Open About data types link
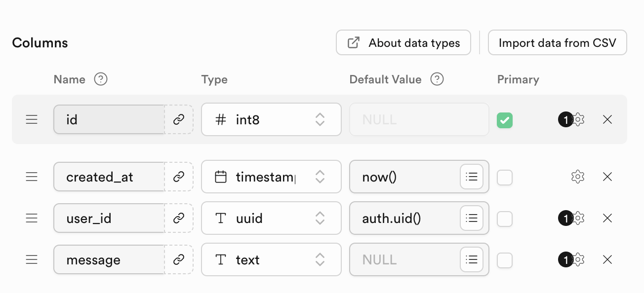Viewport: 644px width, 293px height. click(x=403, y=43)
